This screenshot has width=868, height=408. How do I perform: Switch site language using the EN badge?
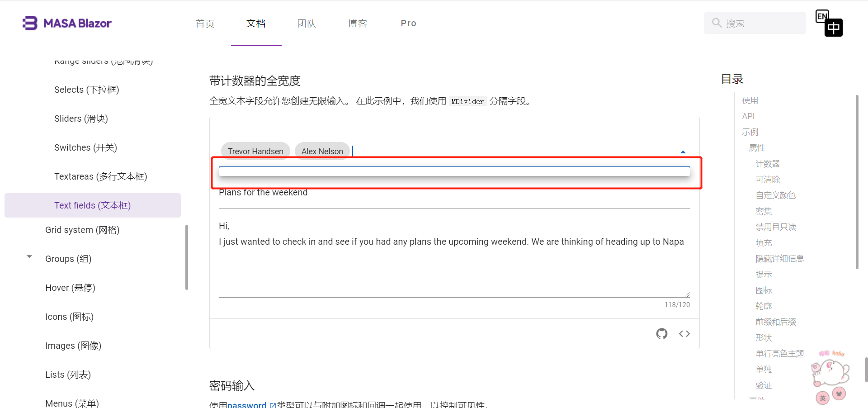tap(822, 15)
